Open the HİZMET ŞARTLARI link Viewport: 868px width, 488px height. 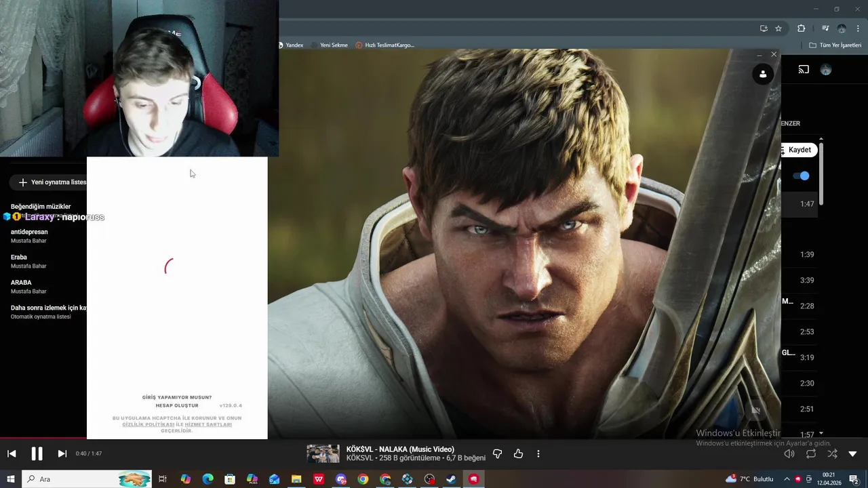coord(208,424)
